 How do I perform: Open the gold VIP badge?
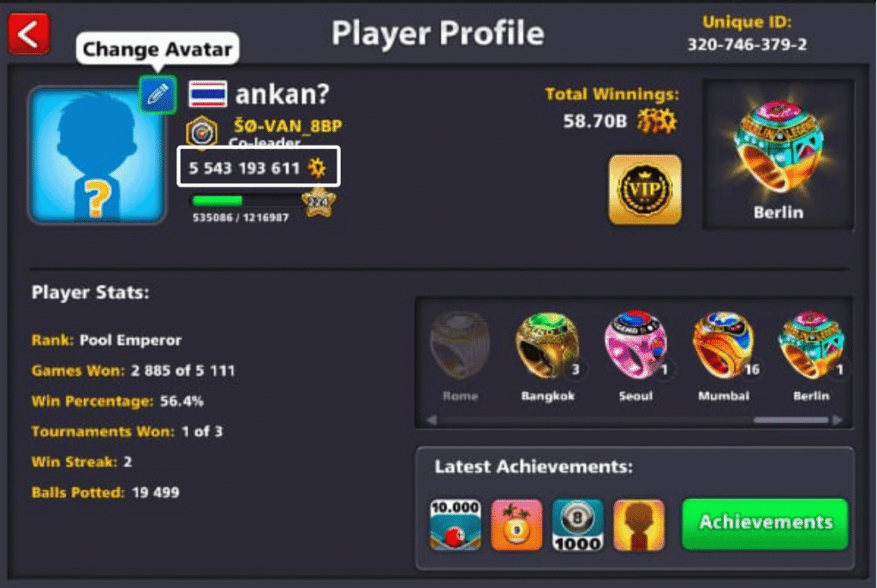pyautogui.click(x=645, y=190)
